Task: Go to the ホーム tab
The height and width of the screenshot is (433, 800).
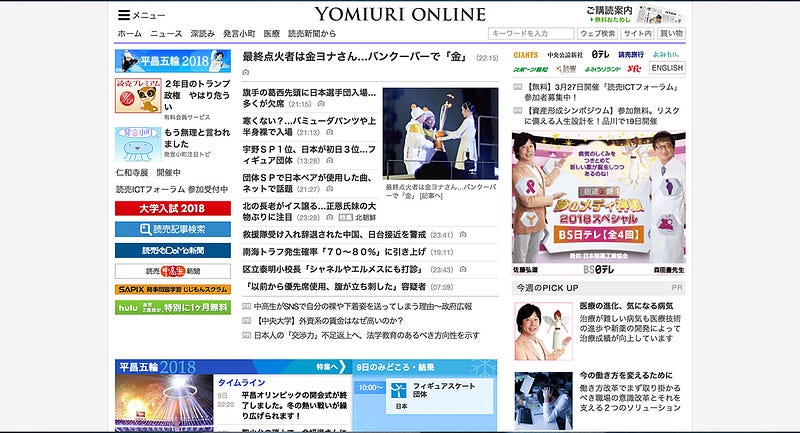Action: (130, 34)
